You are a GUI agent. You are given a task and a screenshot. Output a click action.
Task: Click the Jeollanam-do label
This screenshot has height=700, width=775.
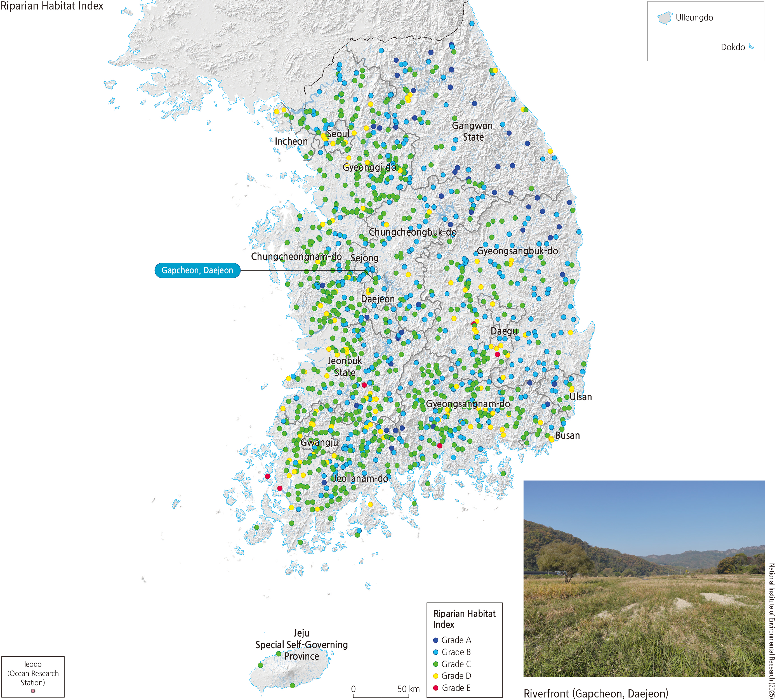(360, 478)
